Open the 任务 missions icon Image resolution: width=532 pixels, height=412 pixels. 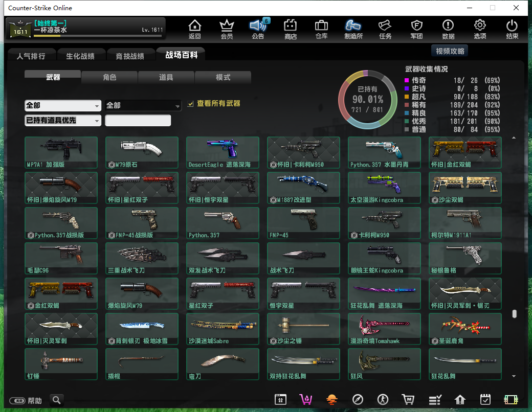click(x=385, y=29)
